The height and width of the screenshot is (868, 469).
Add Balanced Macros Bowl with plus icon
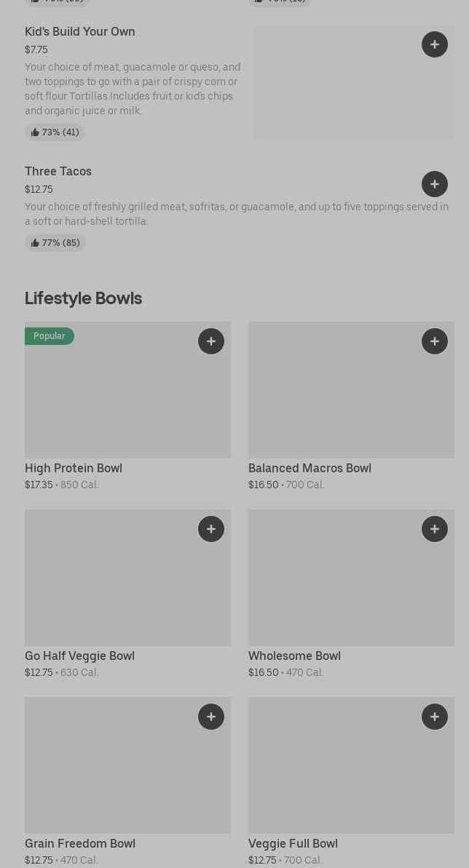pos(434,341)
